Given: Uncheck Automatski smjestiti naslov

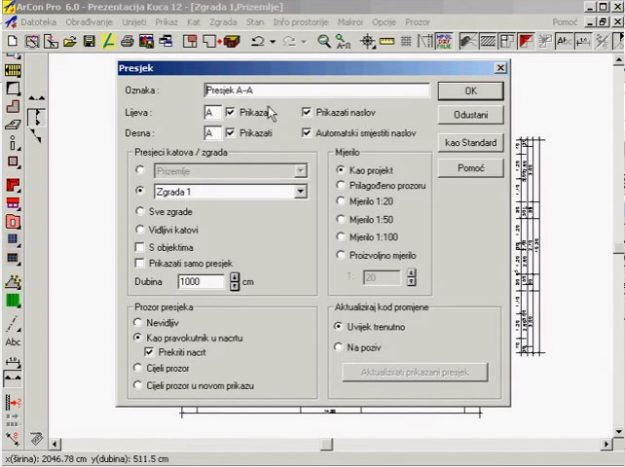Looking at the screenshot, I should (308, 132).
